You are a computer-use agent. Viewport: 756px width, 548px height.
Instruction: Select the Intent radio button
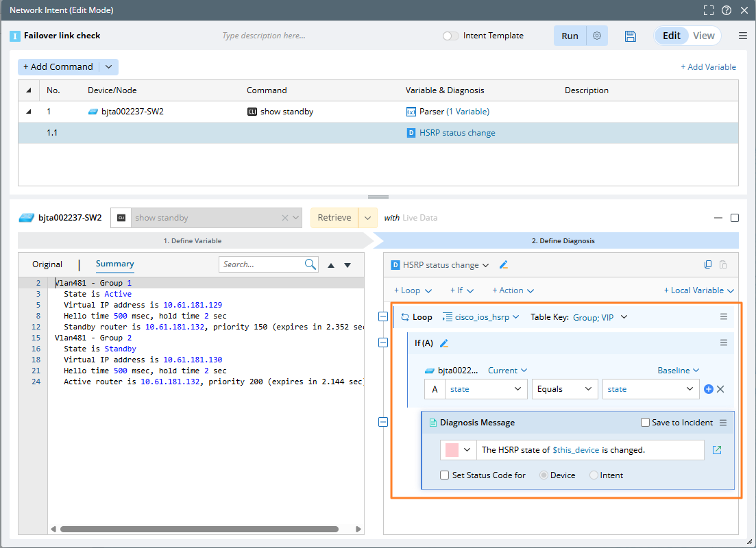coord(594,475)
